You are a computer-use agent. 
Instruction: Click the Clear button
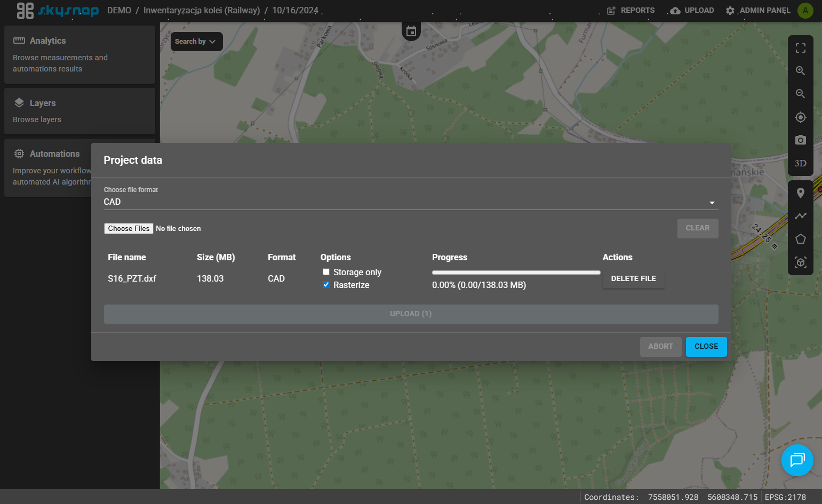click(x=698, y=228)
